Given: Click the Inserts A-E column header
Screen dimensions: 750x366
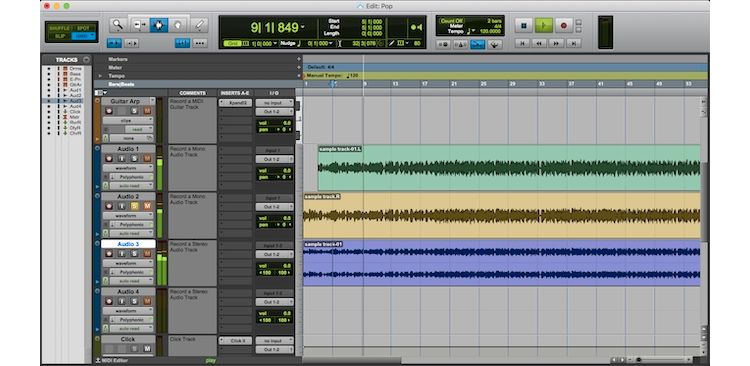Looking at the screenshot, I should 235,93.
